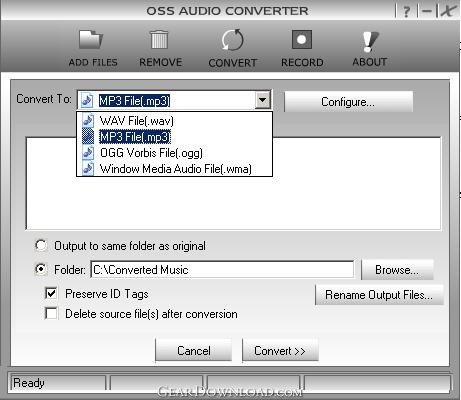The image size is (461, 400).
Task: Click the help question mark in title bar
Action: (x=406, y=12)
